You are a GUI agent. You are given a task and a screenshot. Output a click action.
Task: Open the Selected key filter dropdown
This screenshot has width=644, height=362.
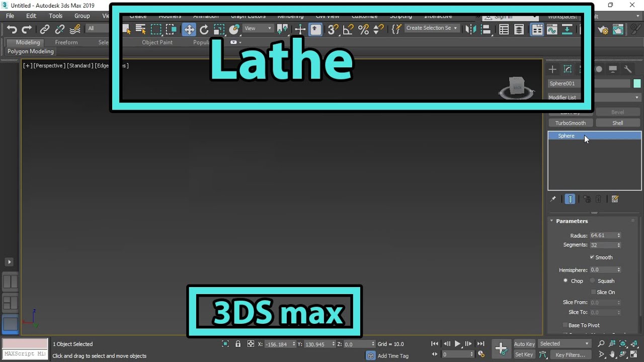[565, 344]
